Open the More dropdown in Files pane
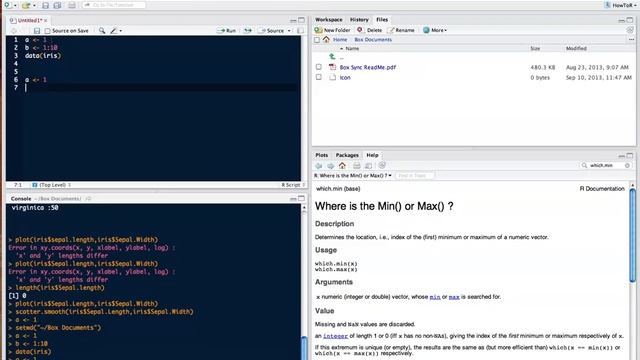 click(x=435, y=30)
